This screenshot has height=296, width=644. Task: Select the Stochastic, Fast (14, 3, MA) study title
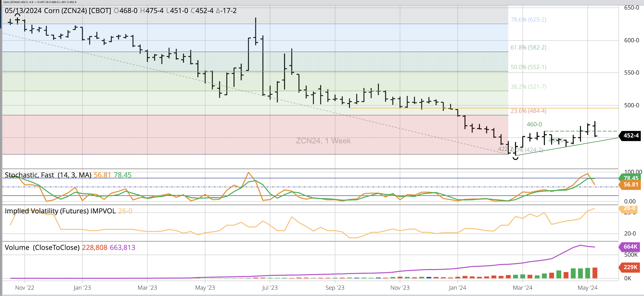[48, 175]
